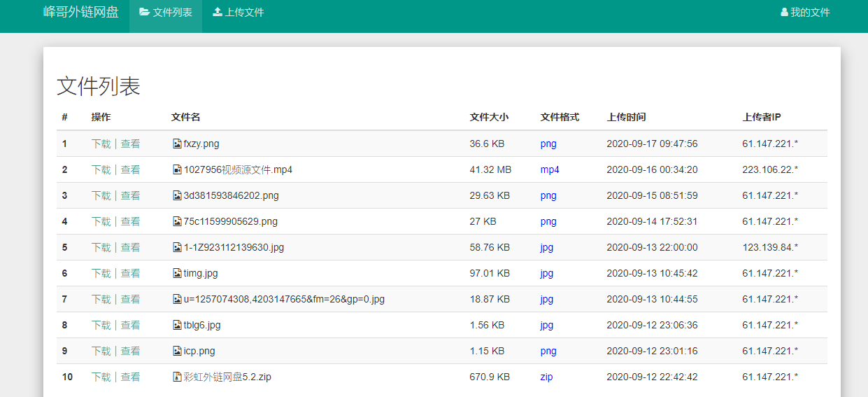View the 1027956视频源文件.mp4 file
Screen dimensions: 868x397
pyautogui.click(x=130, y=169)
